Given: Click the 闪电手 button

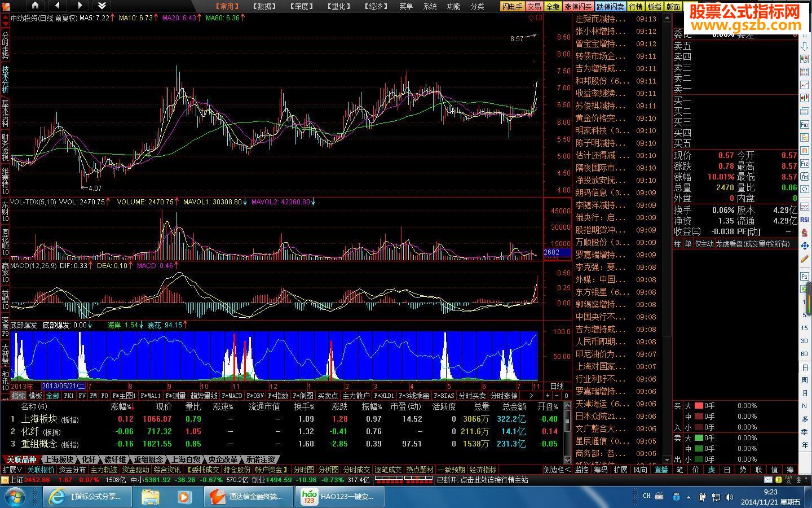Looking at the screenshot, I should point(513,7).
